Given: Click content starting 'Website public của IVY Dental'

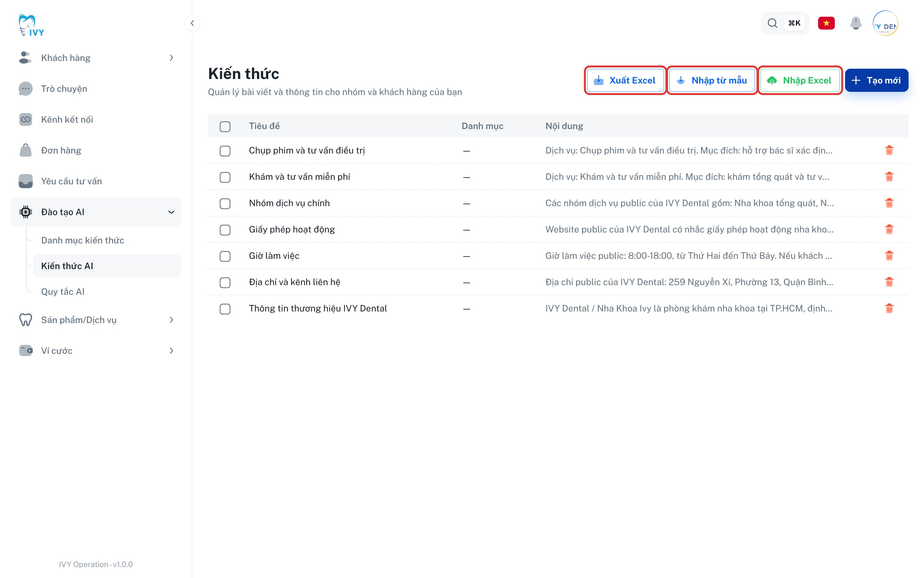Looking at the screenshot, I should (689, 229).
